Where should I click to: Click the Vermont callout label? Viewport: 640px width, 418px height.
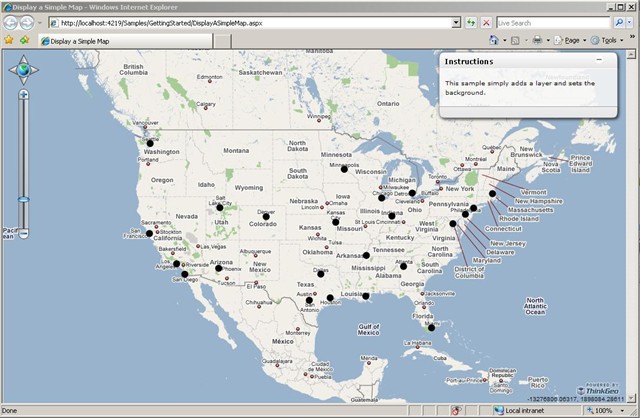coord(533,192)
